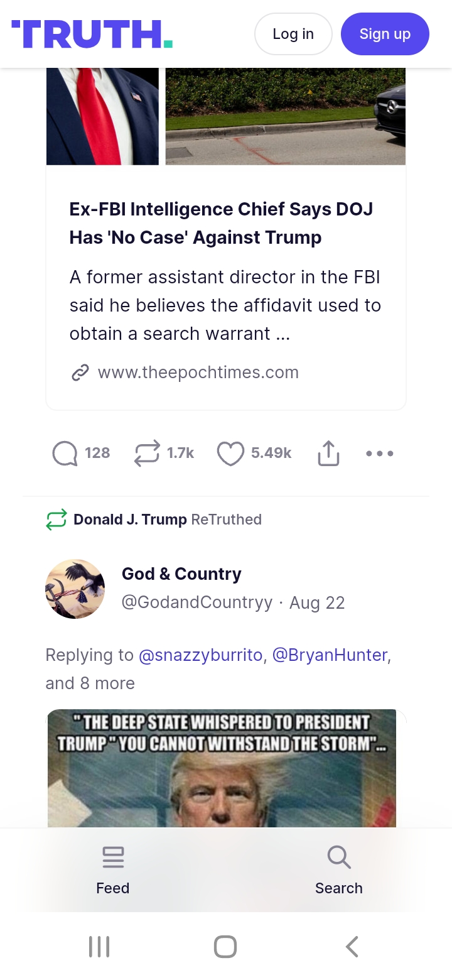This screenshot has height=980, width=452.
Task: Open the God & Country profile avatar
Action: (x=75, y=589)
